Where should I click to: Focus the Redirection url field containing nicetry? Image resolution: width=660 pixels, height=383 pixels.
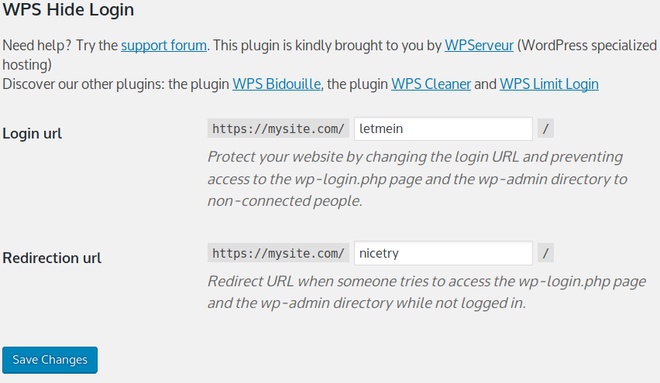click(x=443, y=253)
